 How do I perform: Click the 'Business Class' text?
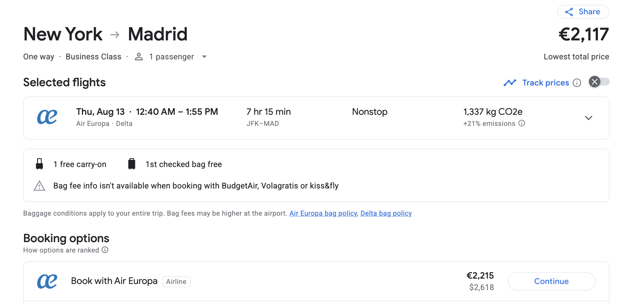click(x=93, y=57)
